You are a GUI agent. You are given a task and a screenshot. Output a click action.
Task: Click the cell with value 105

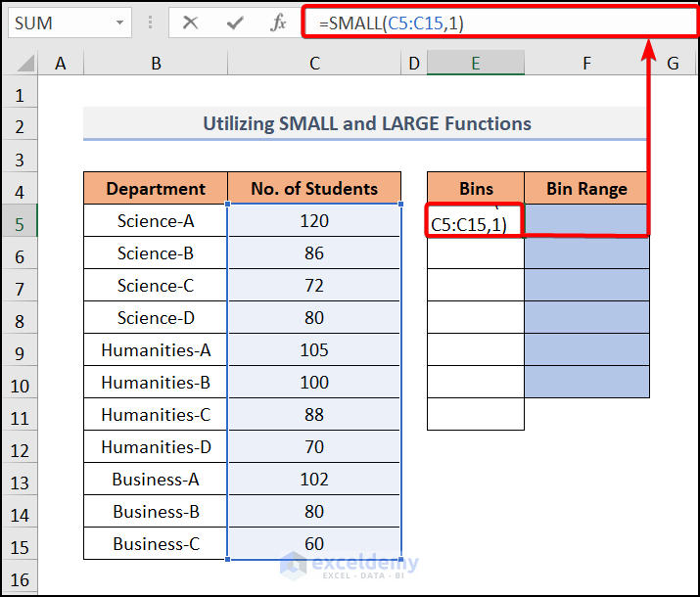click(x=314, y=349)
